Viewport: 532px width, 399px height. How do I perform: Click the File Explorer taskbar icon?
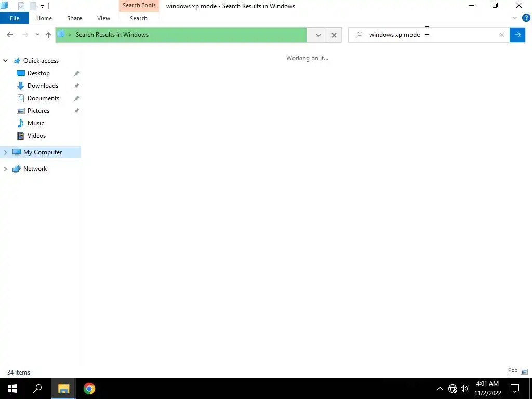(x=63, y=389)
